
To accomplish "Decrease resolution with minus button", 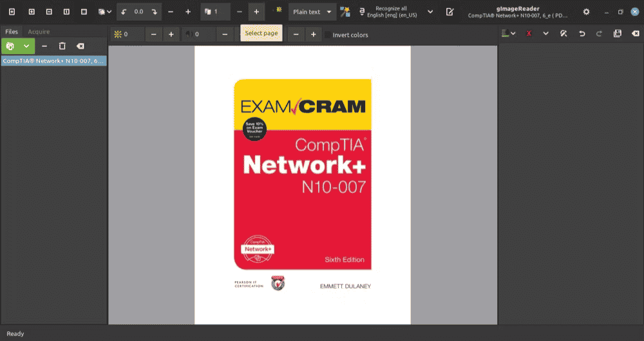I will coord(296,35).
